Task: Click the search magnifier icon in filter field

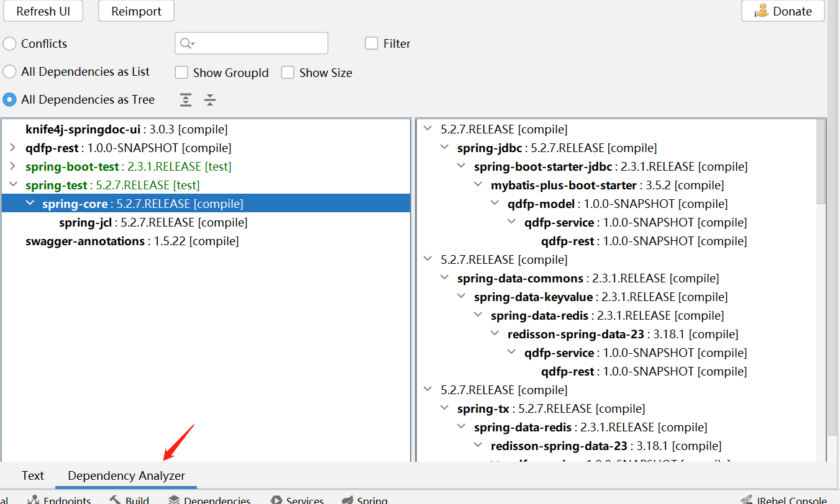Action: pos(187,43)
